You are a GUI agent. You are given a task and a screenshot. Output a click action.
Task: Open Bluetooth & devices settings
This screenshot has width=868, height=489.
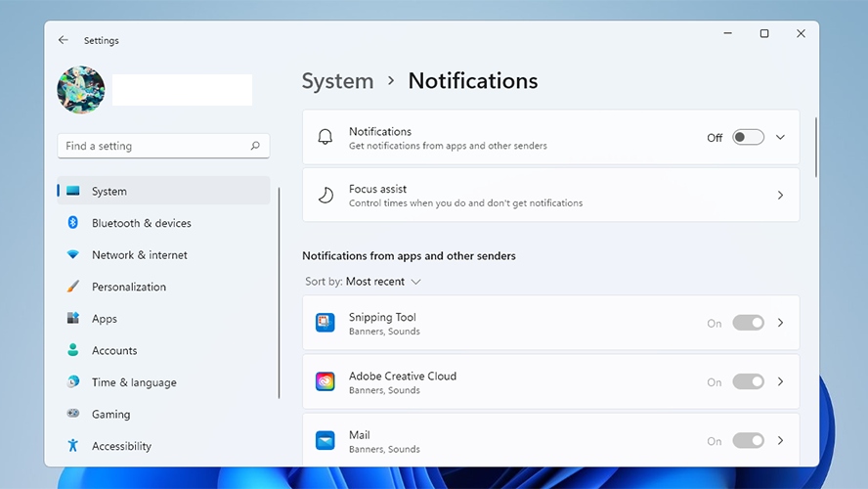(163, 223)
